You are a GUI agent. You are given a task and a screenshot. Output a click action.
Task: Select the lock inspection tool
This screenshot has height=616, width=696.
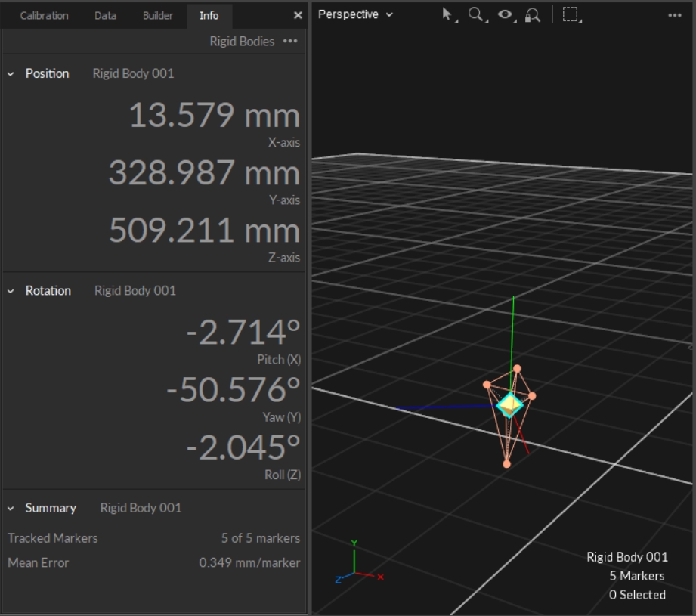coord(533,14)
